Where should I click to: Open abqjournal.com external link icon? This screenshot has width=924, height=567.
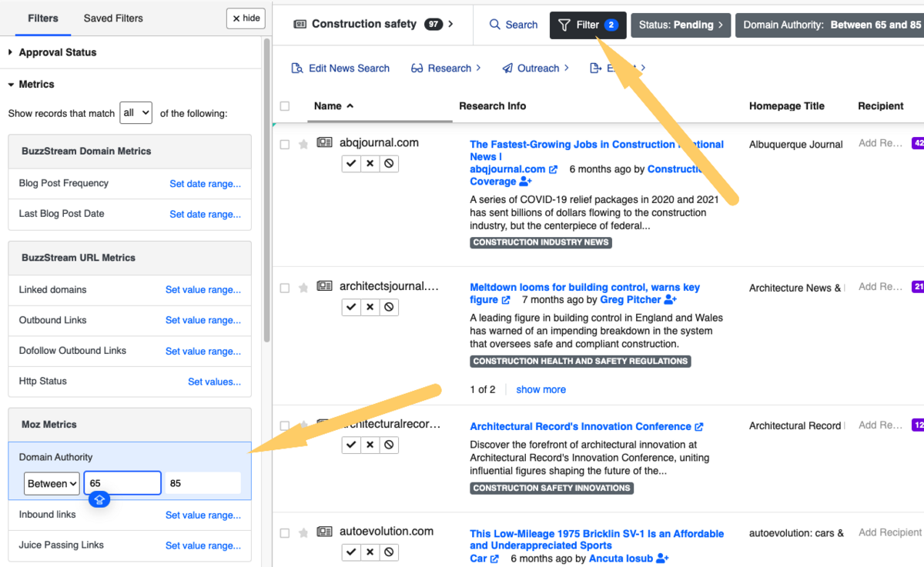click(x=553, y=169)
